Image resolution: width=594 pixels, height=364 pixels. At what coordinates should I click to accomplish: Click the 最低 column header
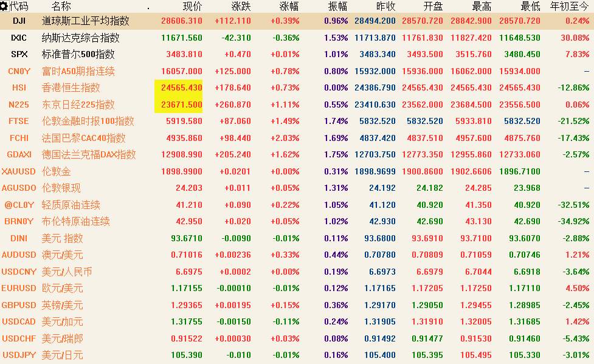point(530,7)
